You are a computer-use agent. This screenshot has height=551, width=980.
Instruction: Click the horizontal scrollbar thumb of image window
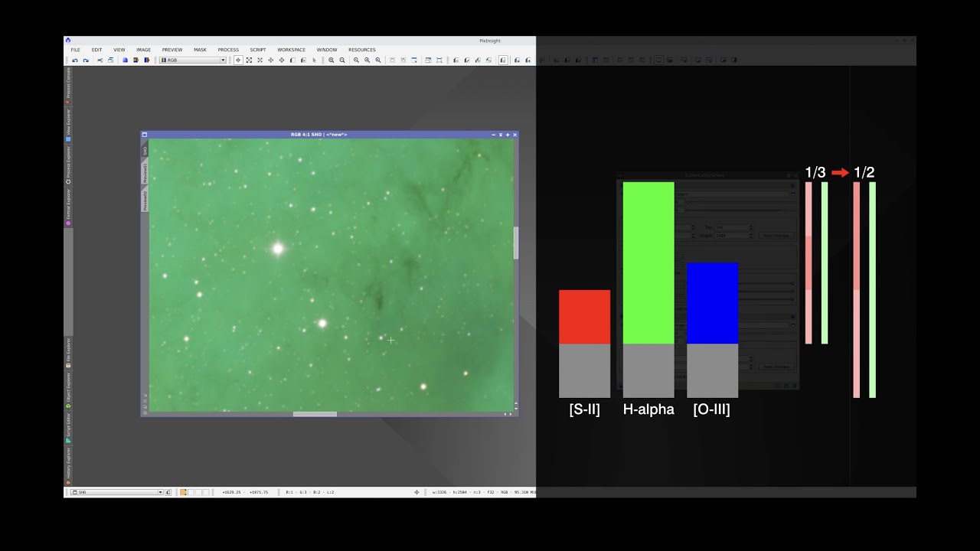pyautogui.click(x=315, y=414)
